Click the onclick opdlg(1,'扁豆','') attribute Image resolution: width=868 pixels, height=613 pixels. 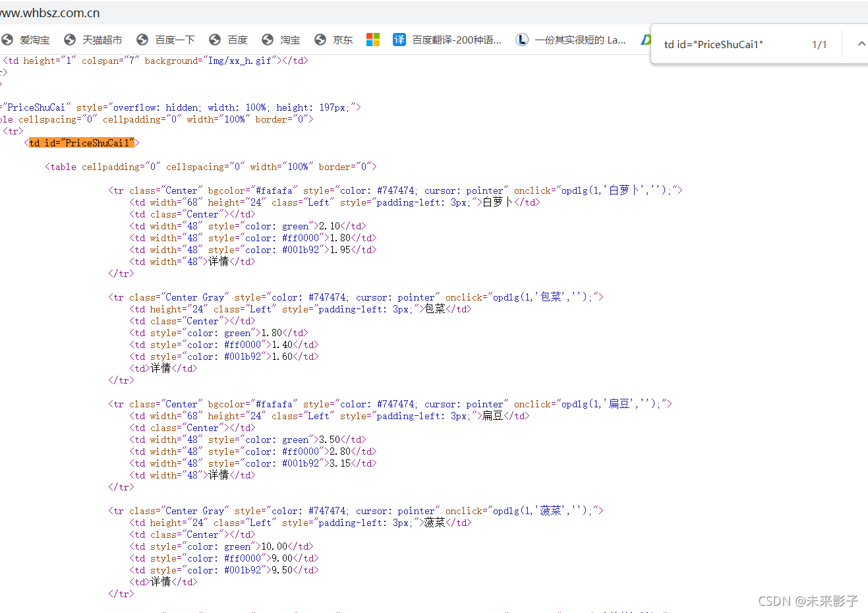pos(590,404)
